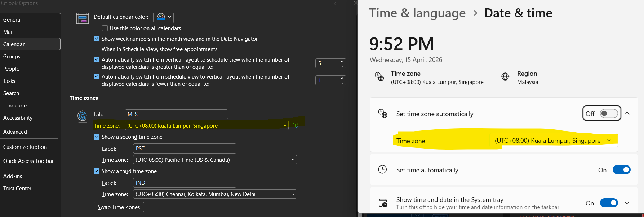Viewport: 644px width, 217px height.
Task: Open the Language options category
Action: click(30, 106)
